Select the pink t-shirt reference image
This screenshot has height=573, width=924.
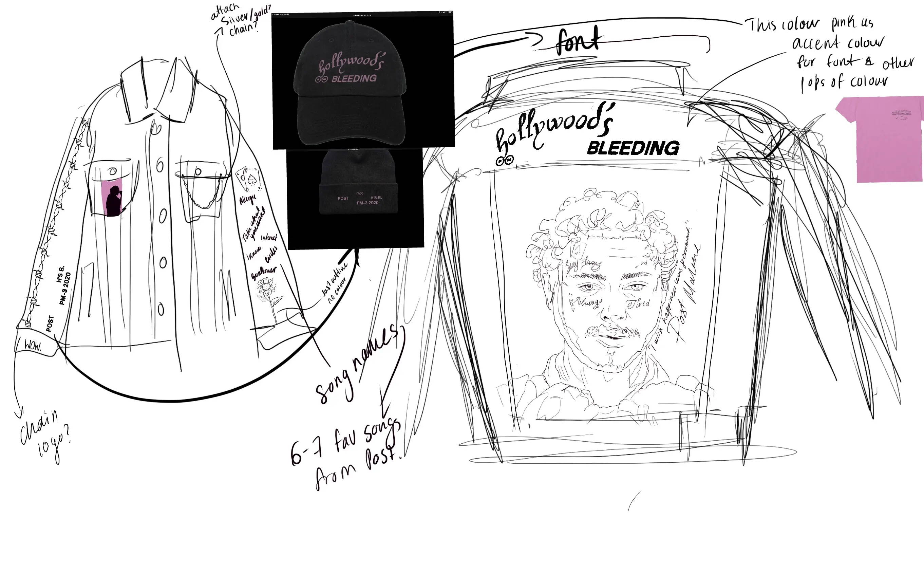880,139
